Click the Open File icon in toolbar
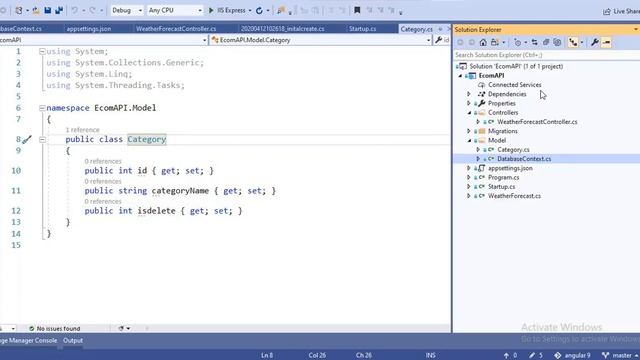The height and width of the screenshot is (360, 640). 36,10
